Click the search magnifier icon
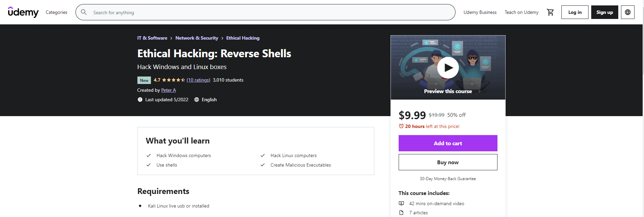The width and height of the screenshot is (644, 217). point(84,12)
